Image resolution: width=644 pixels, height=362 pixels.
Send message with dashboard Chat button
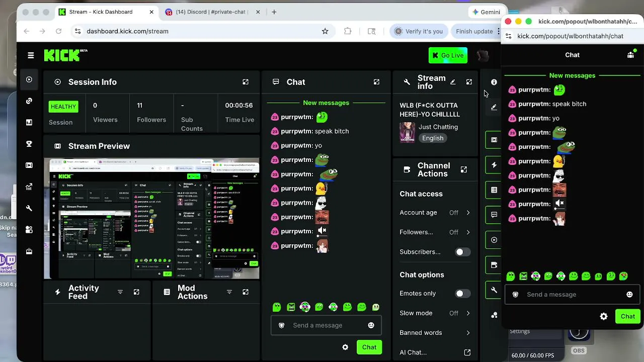369,347
